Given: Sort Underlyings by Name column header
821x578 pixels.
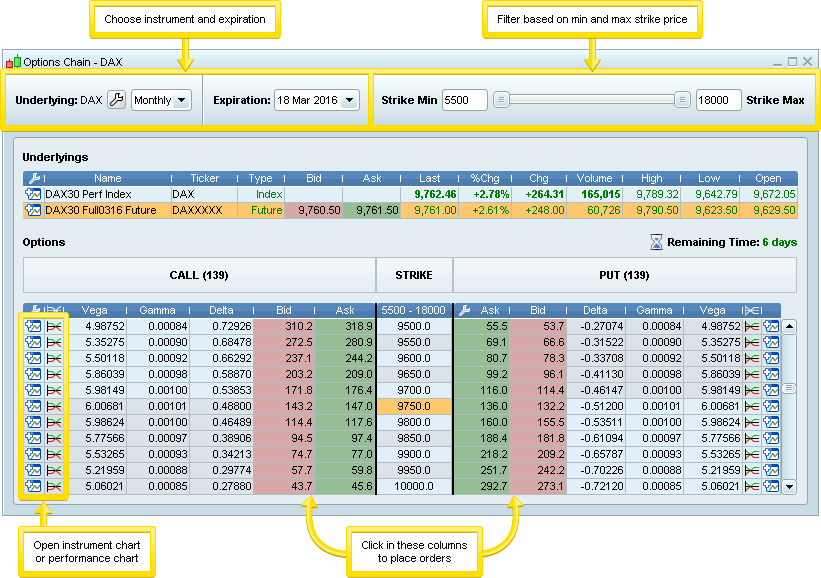Looking at the screenshot, I should (107, 179).
